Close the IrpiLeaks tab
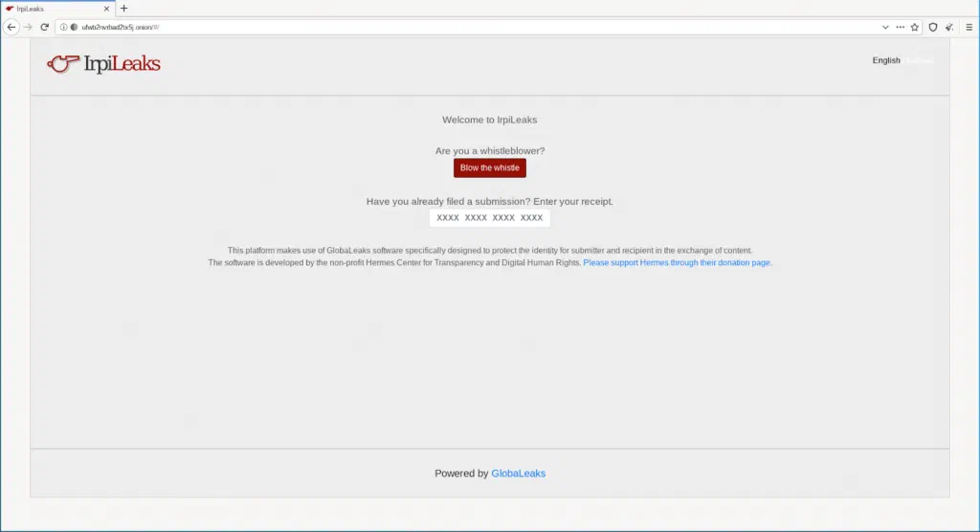 tap(106, 9)
